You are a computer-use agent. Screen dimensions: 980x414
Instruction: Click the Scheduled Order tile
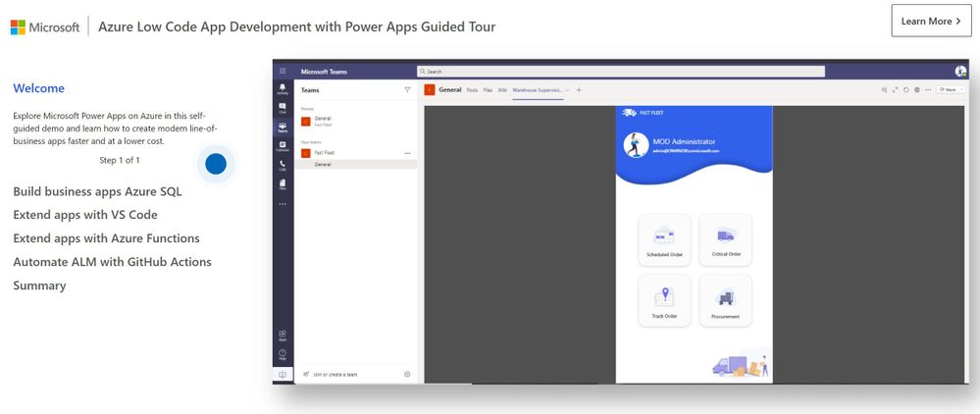tap(664, 240)
